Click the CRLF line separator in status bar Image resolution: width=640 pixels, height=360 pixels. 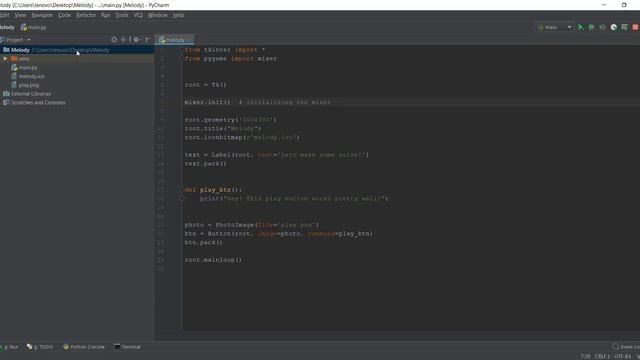pos(602,356)
